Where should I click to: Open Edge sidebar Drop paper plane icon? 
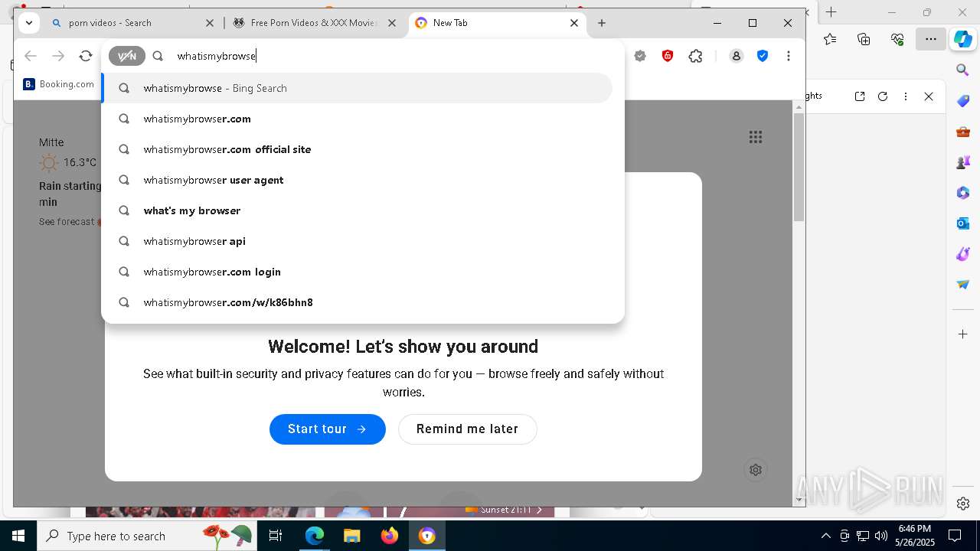[x=963, y=285]
